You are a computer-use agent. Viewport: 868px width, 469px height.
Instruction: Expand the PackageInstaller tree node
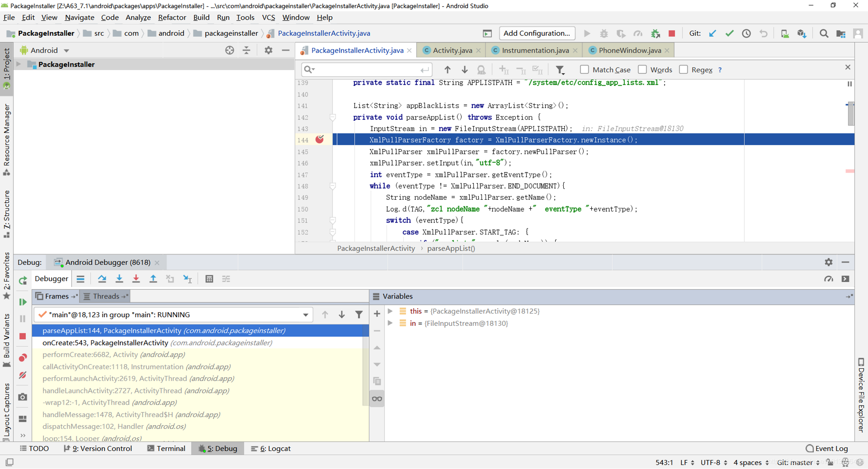[x=18, y=64]
